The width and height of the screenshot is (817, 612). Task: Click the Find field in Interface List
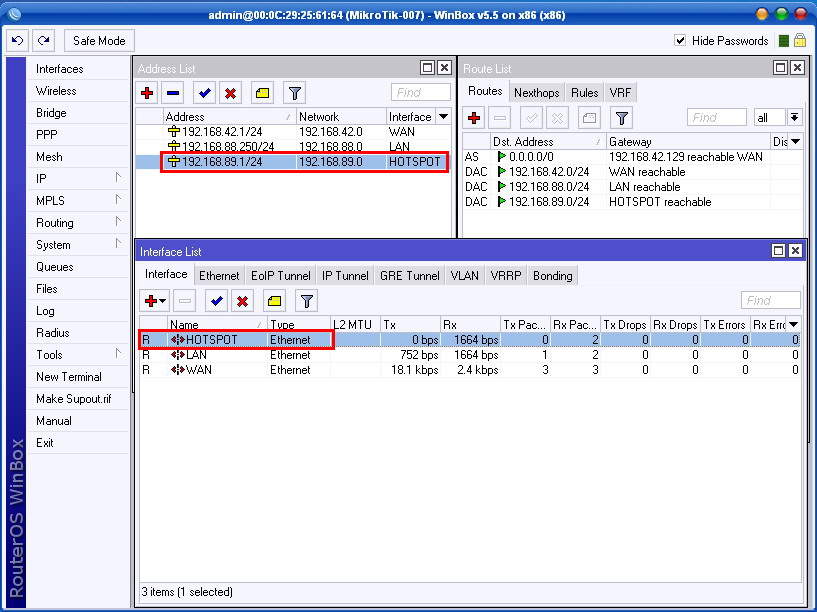pos(770,300)
